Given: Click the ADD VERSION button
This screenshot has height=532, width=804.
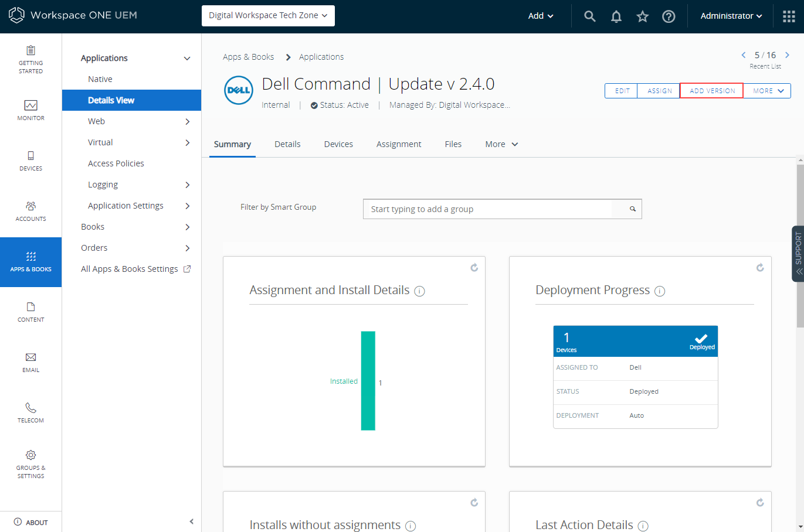Looking at the screenshot, I should [x=712, y=91].
